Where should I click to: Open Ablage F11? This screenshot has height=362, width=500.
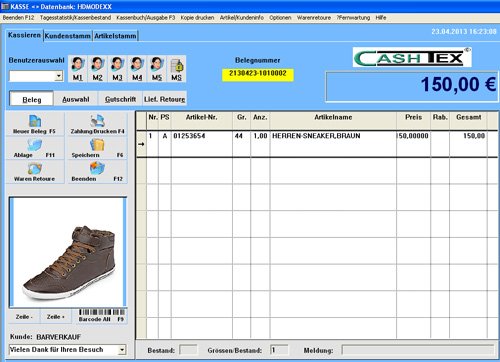point(35,148)
